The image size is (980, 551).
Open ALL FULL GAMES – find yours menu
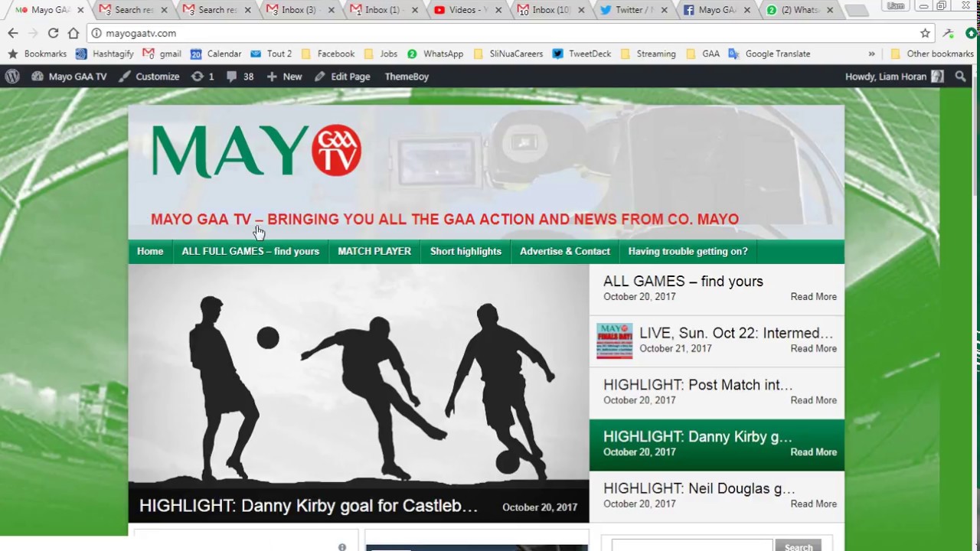(250, 251)
